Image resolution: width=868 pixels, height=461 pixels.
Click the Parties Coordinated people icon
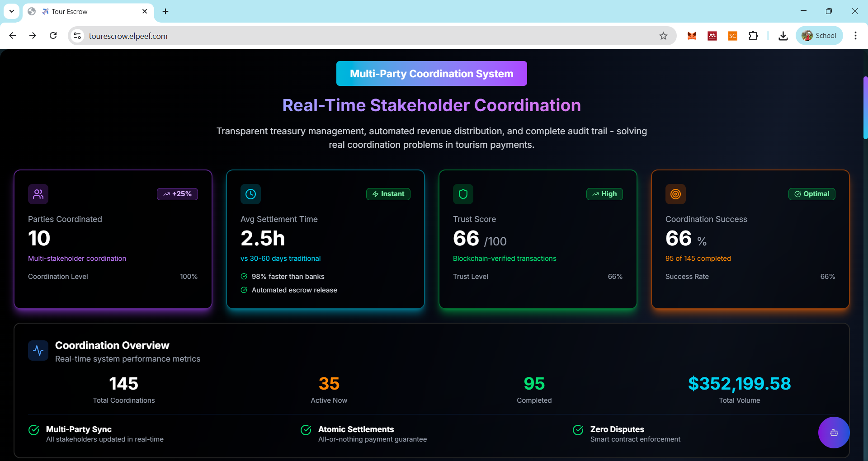click(38, 194)
